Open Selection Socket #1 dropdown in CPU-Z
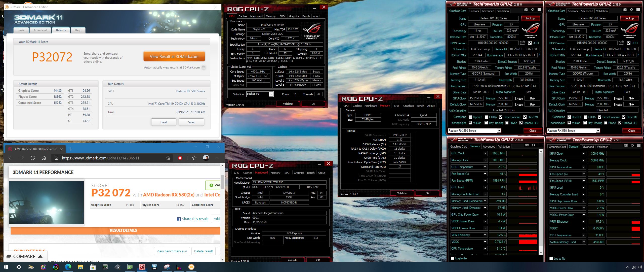The width and height of the screenshot is (644, 272). coord(271,94)
